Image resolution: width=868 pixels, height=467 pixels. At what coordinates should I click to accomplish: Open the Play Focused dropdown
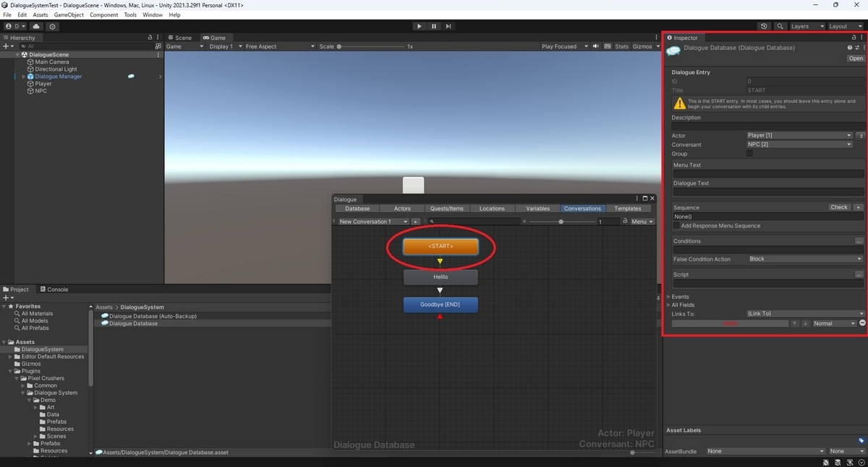pyautogui.click(x=563, y=46)
